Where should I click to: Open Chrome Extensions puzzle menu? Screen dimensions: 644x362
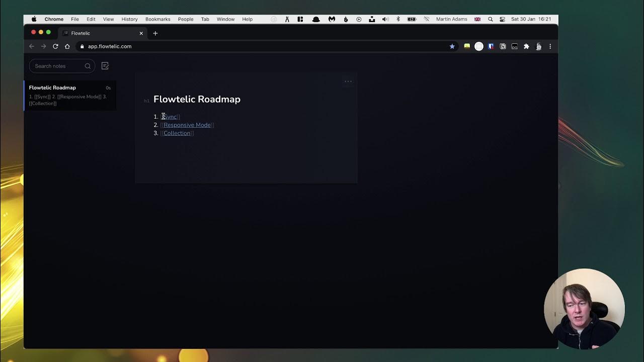point(526,46)
